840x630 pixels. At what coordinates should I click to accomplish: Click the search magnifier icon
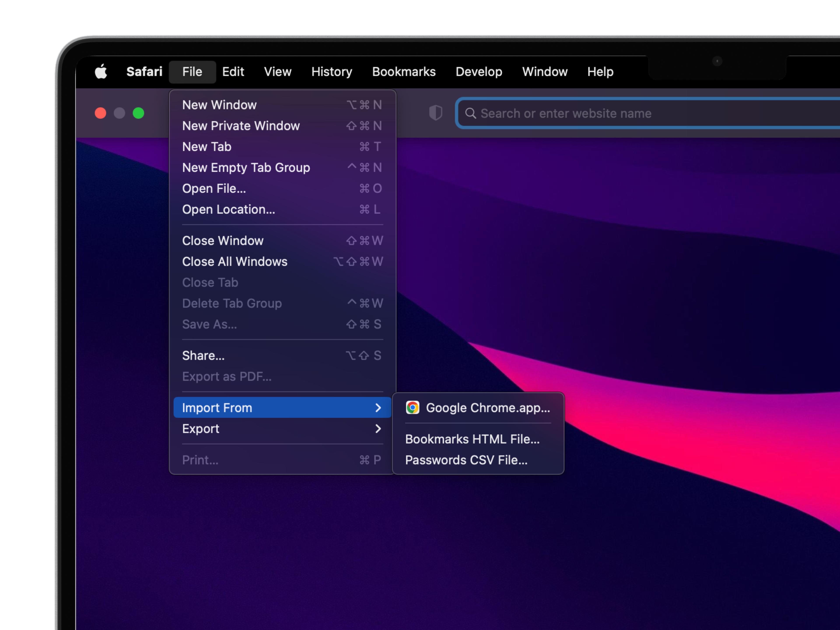point(470,113)
